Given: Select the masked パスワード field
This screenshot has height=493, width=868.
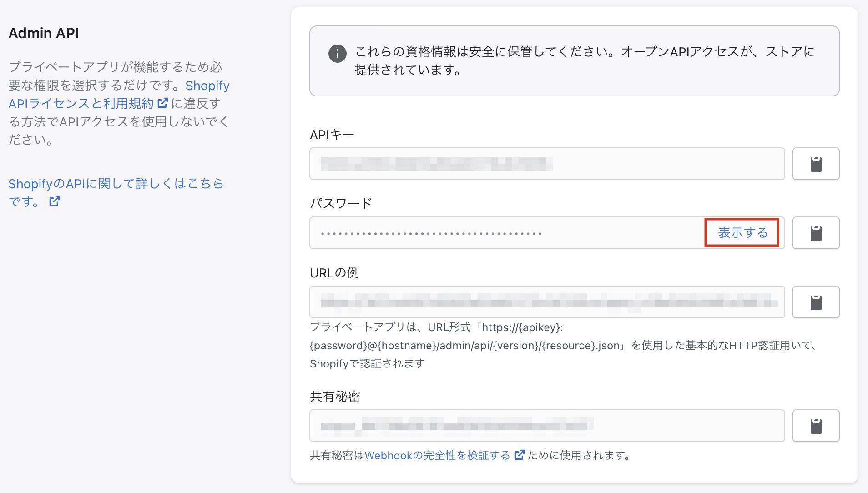Looking at the screenshot, I should click(x=500, y=233).
